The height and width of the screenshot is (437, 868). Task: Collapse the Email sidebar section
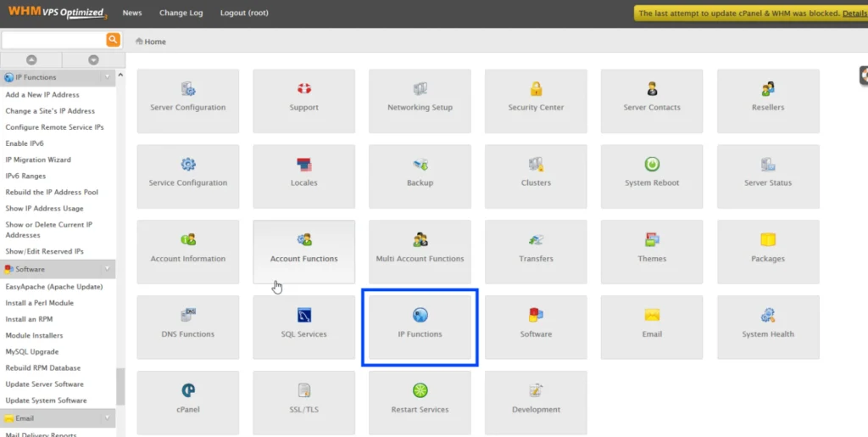click(x=108, y=418)
